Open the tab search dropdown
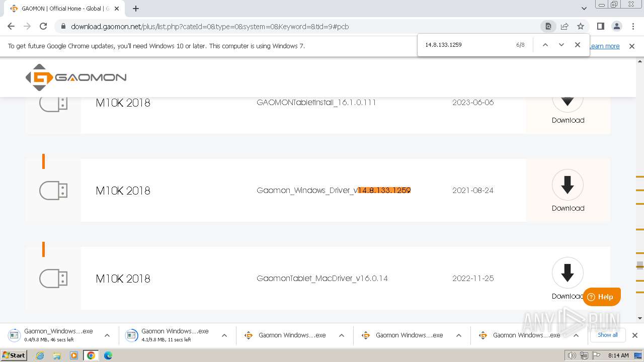Viewport: 644px width, 362px height. coord(584,9)
